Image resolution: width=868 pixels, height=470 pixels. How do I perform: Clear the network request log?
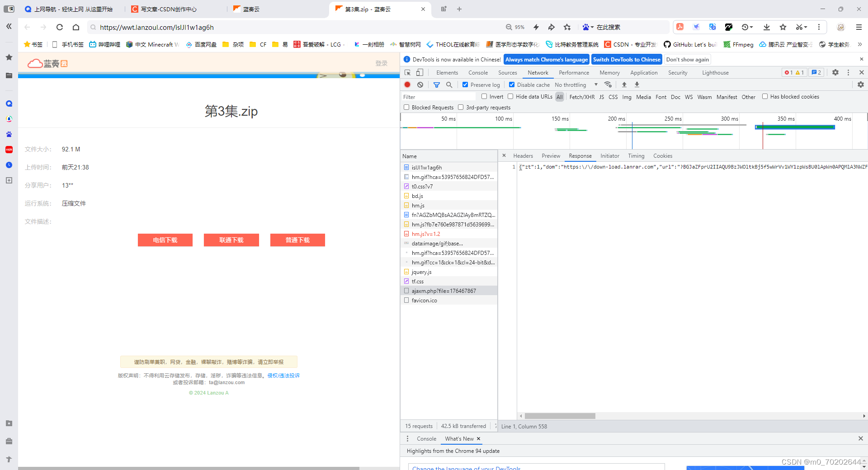click(x=420, y=85)
